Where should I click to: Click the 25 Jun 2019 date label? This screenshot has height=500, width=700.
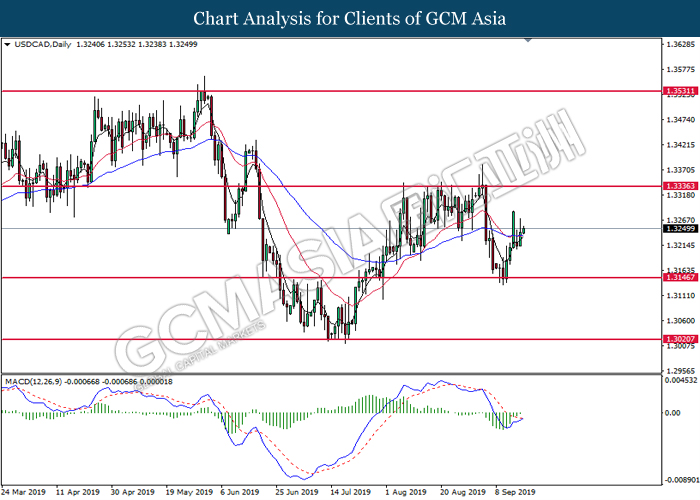pyautogui.click(x=297, y=492)
